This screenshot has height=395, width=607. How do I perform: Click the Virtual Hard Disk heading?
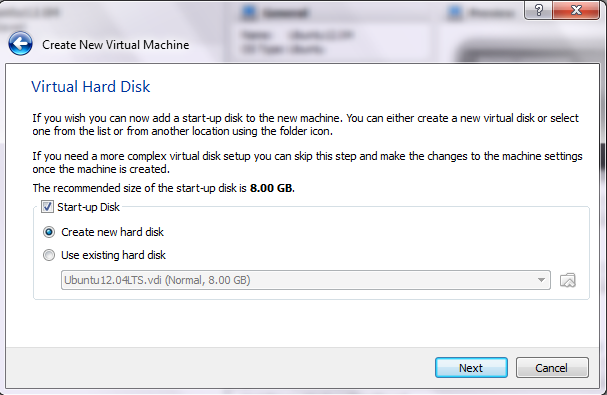[91, 86]
